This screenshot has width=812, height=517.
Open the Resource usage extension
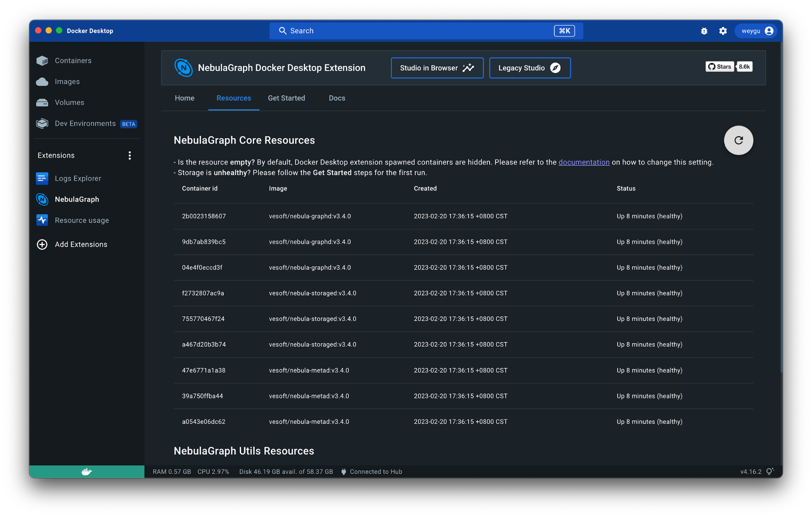(x=82, y=220)
